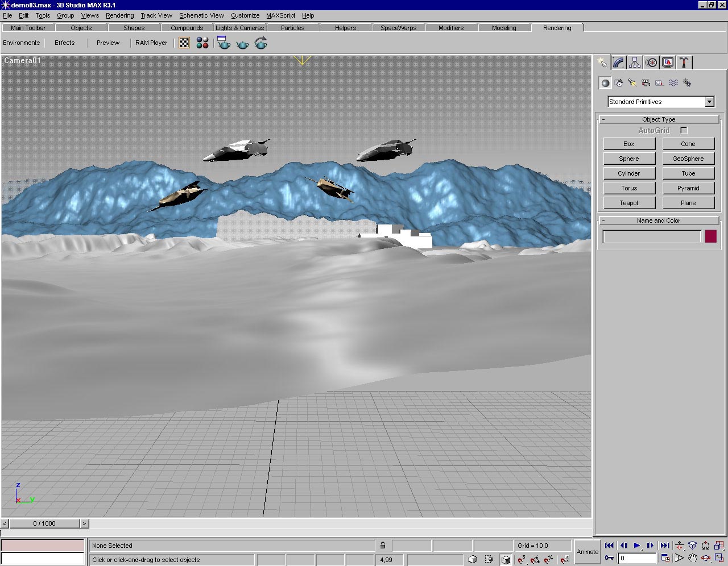Open the Utilities hammer panel

(684, 63)
